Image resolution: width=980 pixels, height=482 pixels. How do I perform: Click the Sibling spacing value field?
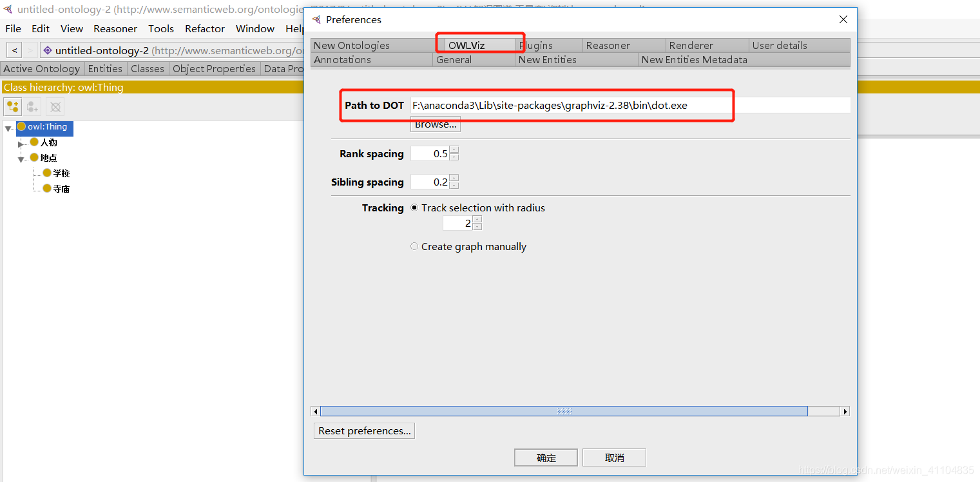pos(430,182)
